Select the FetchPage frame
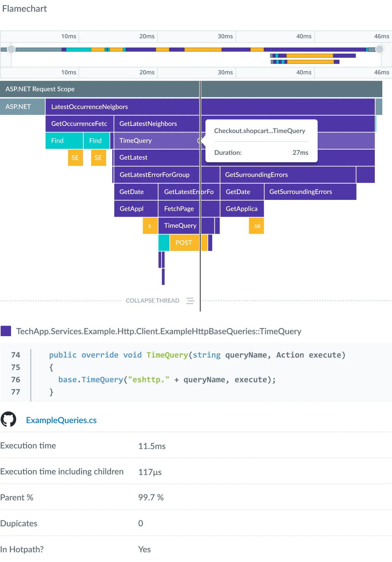This screenshot has width=392, height=562. [179, 209]
